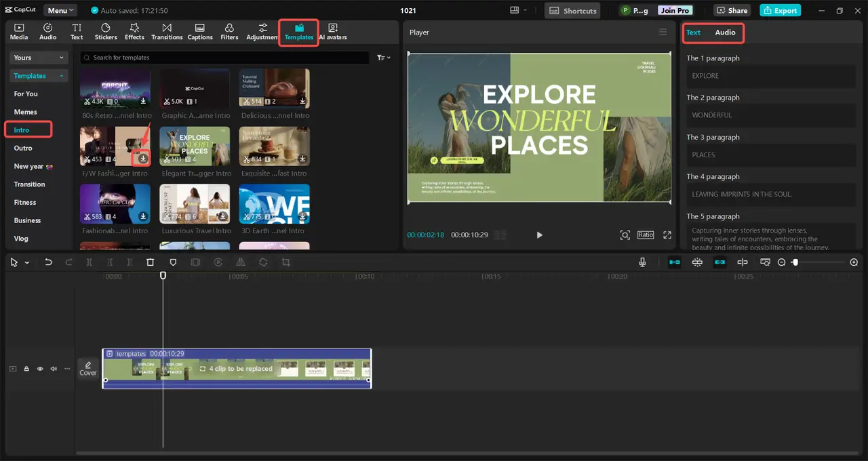Download the F/W Fashion template
The height and width of the screenshot is (461, 868).
143,159
